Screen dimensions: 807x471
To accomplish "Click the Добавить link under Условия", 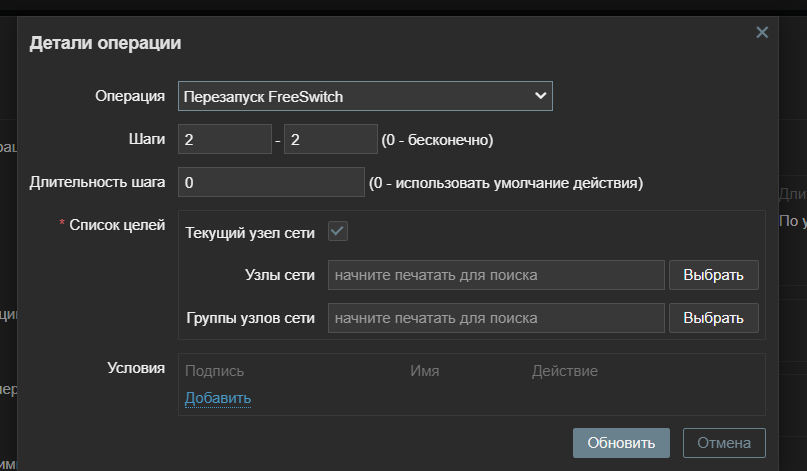I will pos(218,398).
